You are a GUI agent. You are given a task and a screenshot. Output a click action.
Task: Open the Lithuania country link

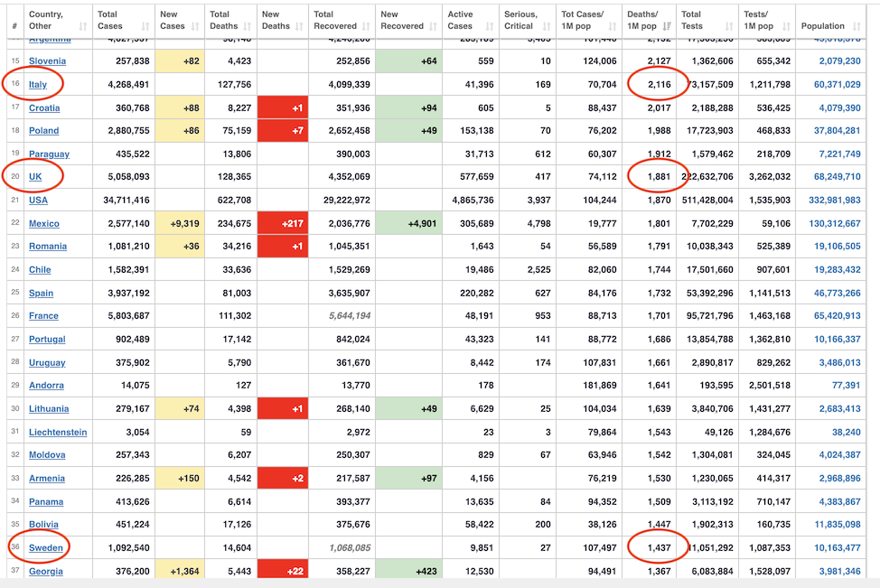click(49, 409)
